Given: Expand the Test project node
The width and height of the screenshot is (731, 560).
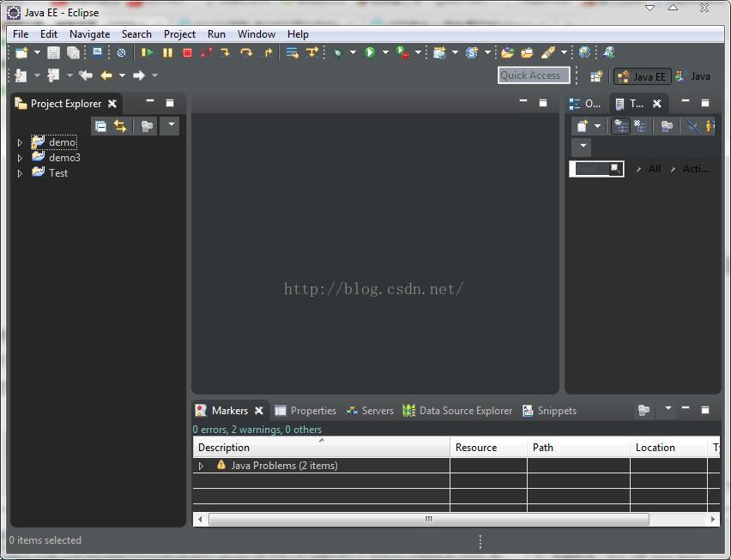Looking at the screenshot, I should pyautogui.click(x=20, y=173).
